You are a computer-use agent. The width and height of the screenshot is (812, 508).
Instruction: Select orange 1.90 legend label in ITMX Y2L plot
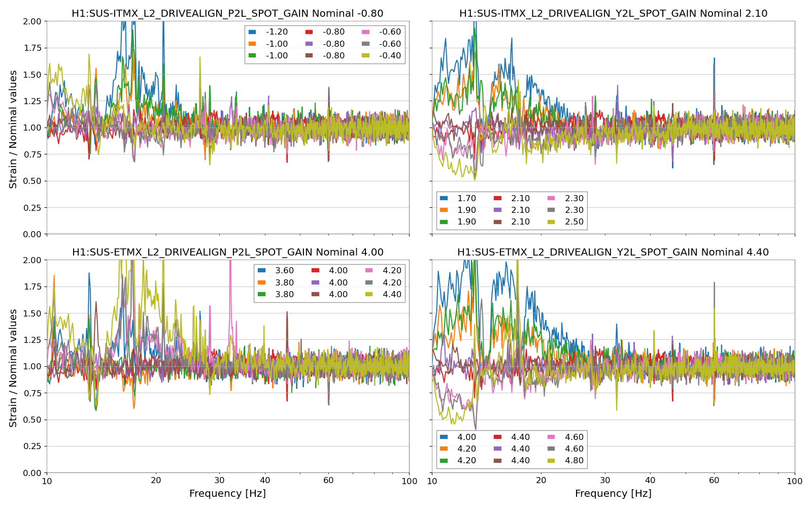click(x=466, y=210)
